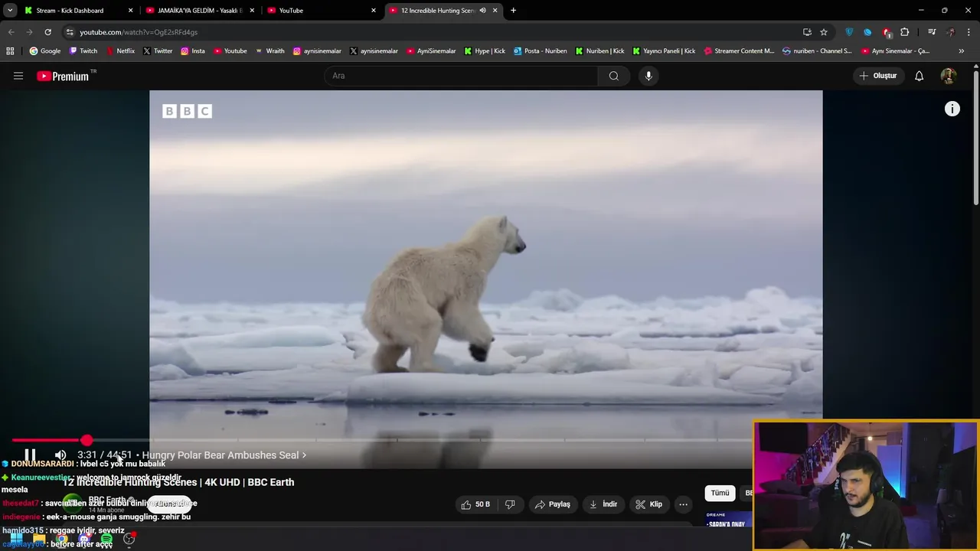
Task: Bookmark this page with star icon
Action: [x=824, y=32]
